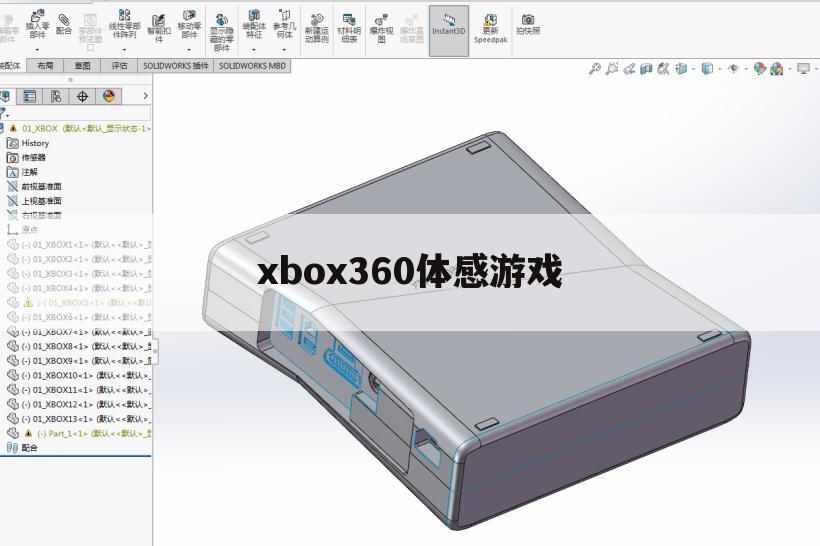Open the ConfigurationManager panel tab

pos(56,96)
